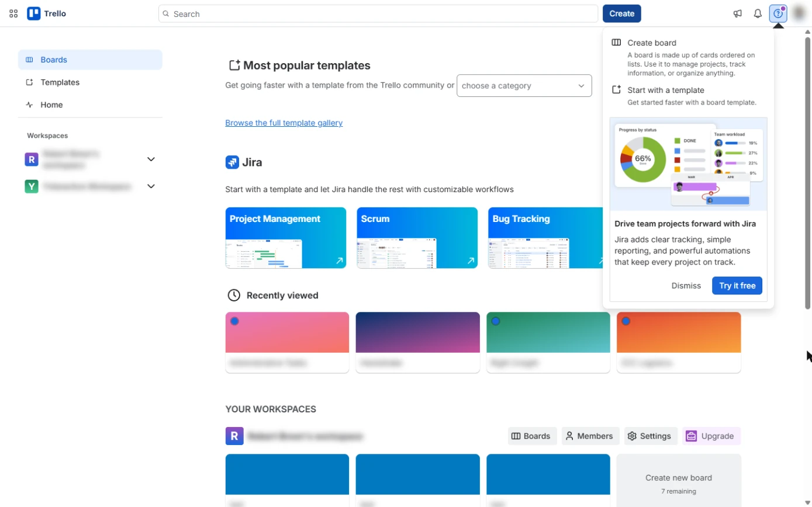Click the Trello logo
The image size is (812, 507).
coord(47,13)
